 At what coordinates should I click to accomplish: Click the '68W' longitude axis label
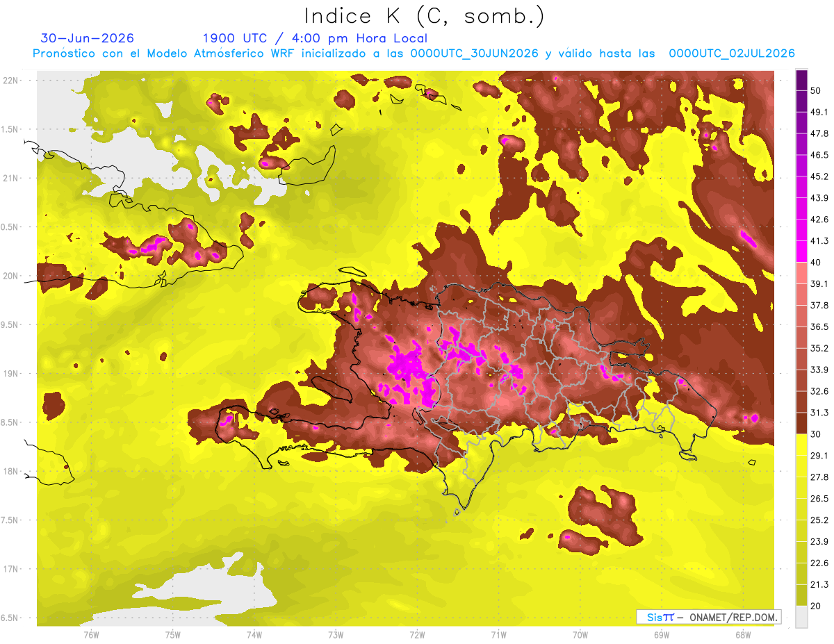pyautogui.click(x=742, y=634)
